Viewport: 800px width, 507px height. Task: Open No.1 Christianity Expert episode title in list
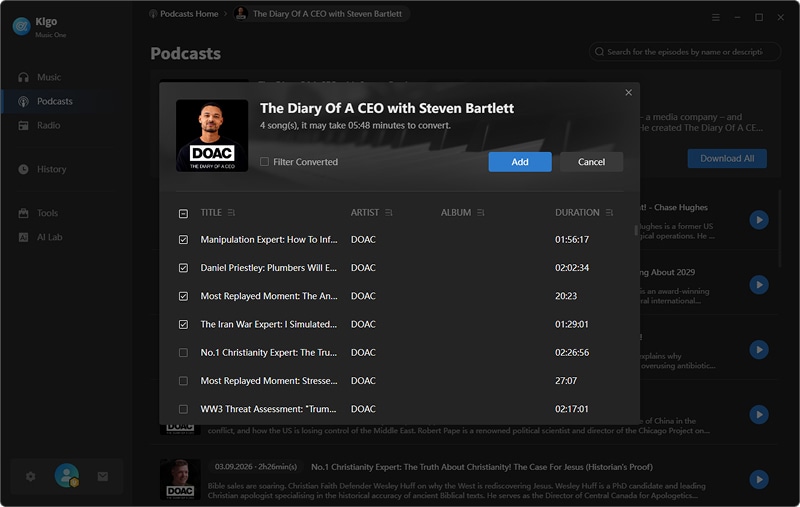click(x=482, y=467)
